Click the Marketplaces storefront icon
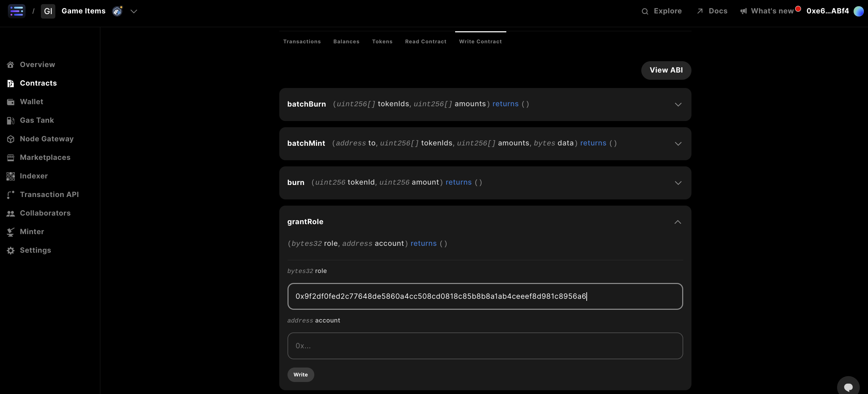 (11, 157)
